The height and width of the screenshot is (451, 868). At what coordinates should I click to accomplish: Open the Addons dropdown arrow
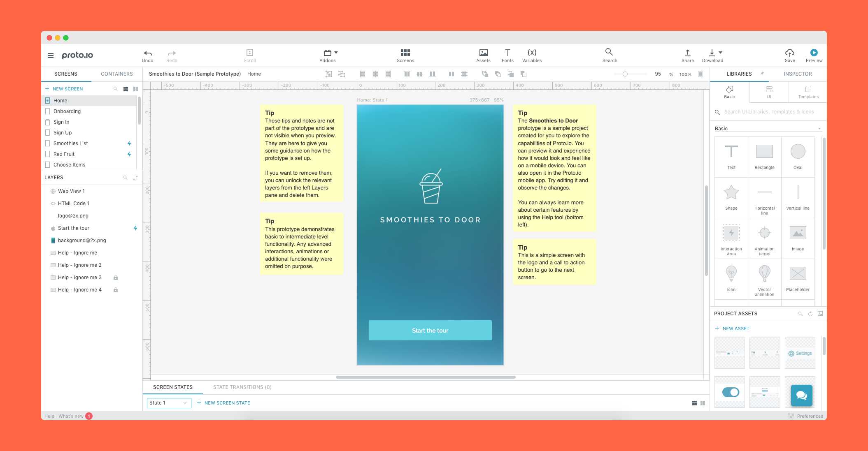[336, 53]
